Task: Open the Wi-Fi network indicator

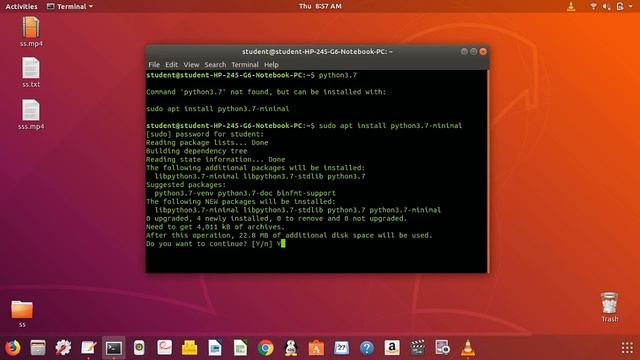Action: pos(593,6)
